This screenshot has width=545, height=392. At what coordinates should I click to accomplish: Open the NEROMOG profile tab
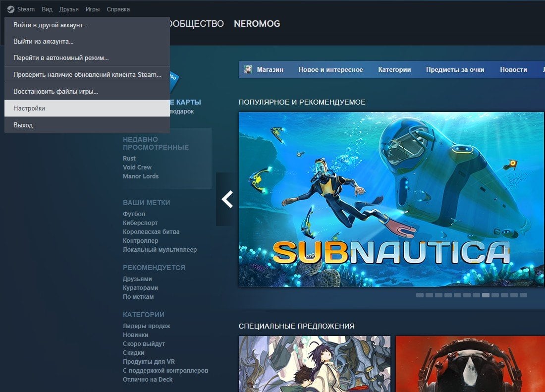(257, 24)
